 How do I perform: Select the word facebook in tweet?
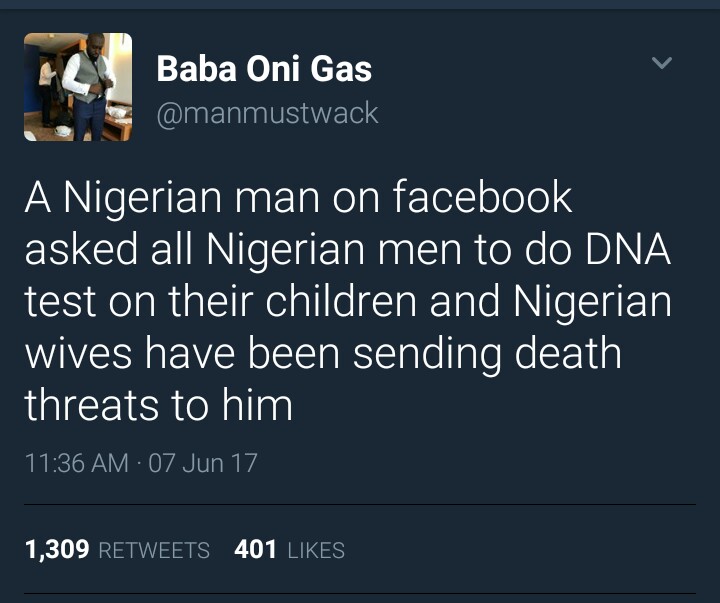(x=482, y=197)
